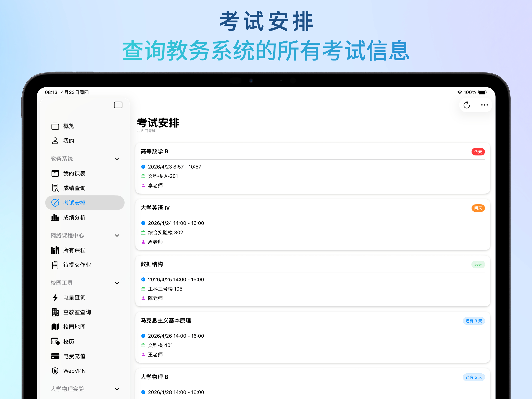This screenshot has width=532, height=399.
Task: Click the 电量查询 lightning bolt icon
Action: point(55,298)
